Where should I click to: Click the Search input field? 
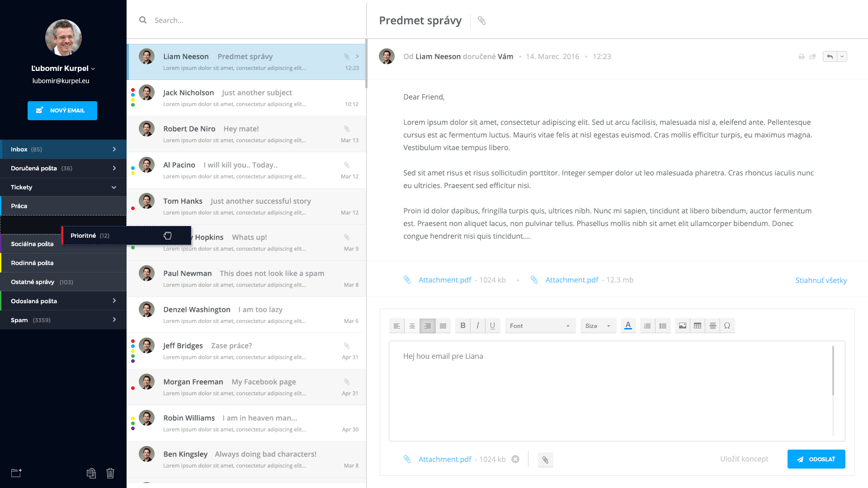253,20
